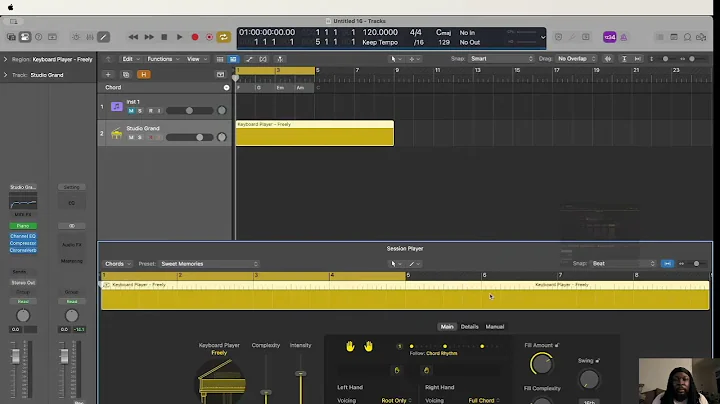This screenshot has width=720, height=404.
Task: Toggle the Inspector button in the toolbar
Action: 25,37
